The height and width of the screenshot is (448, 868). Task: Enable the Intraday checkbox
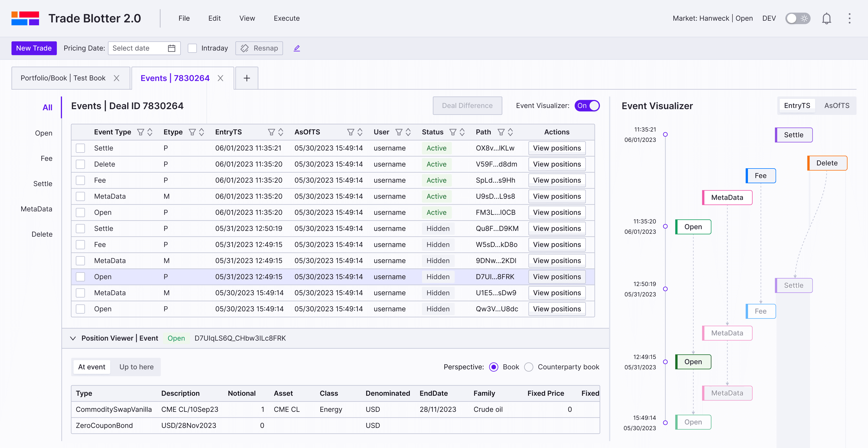192,48
